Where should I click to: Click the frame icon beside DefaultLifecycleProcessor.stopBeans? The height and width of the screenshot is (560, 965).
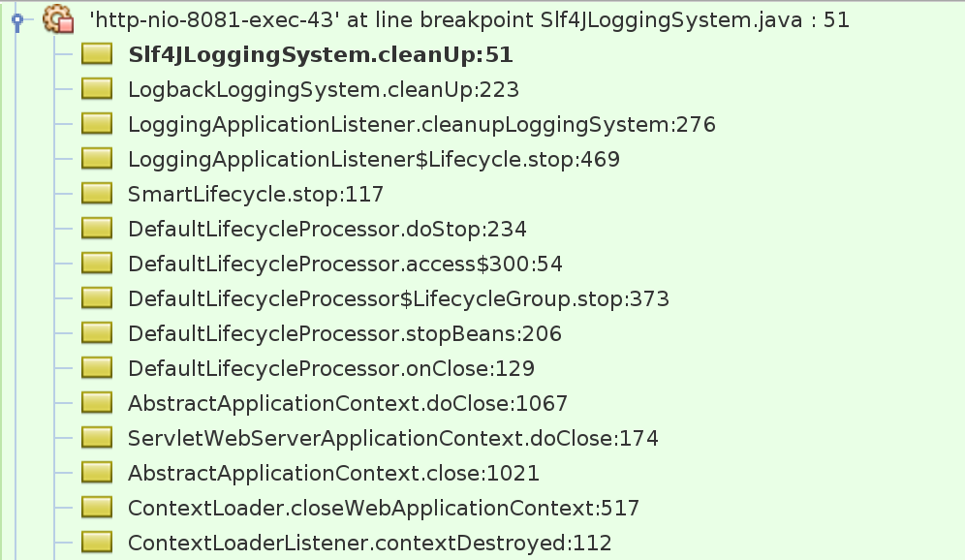point(97,333)
